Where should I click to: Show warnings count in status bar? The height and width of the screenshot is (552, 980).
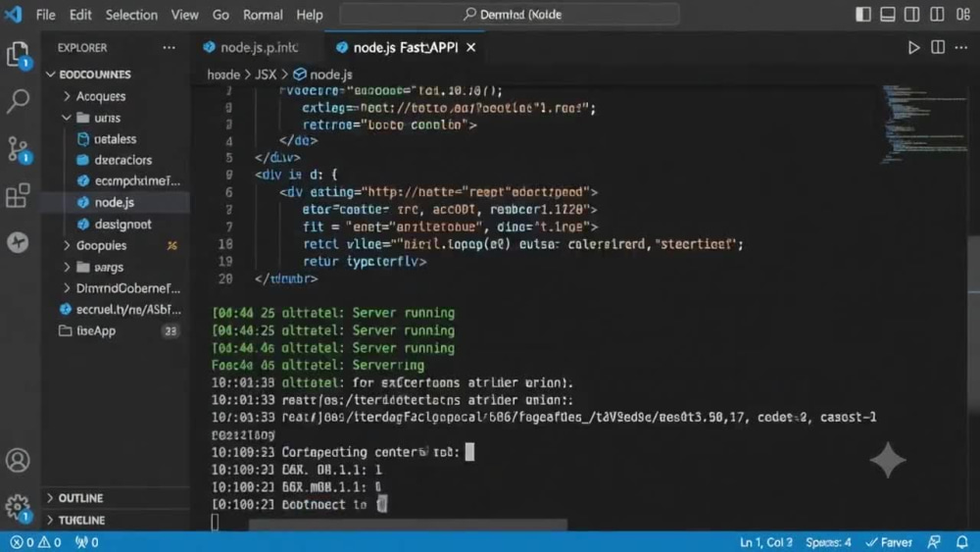(50, 542)
